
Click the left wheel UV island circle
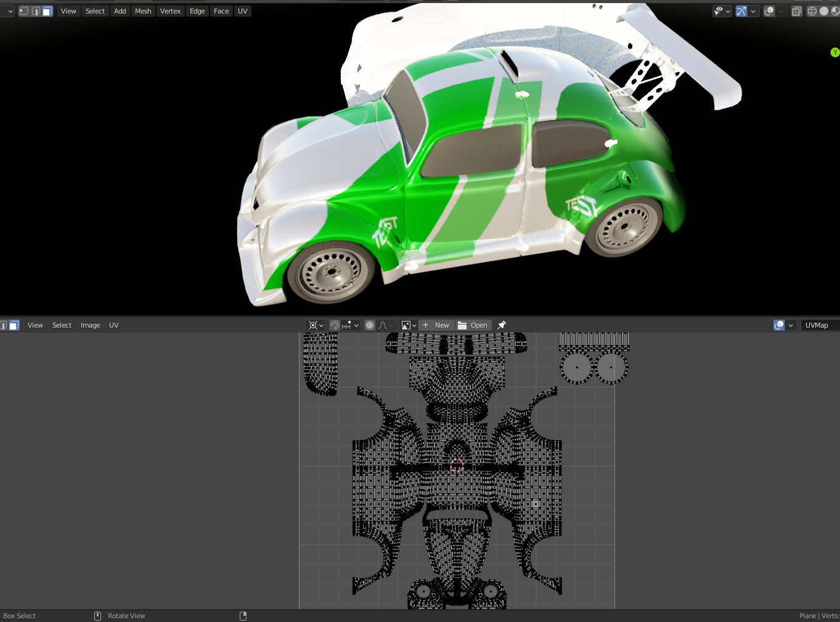pos(577,368)
